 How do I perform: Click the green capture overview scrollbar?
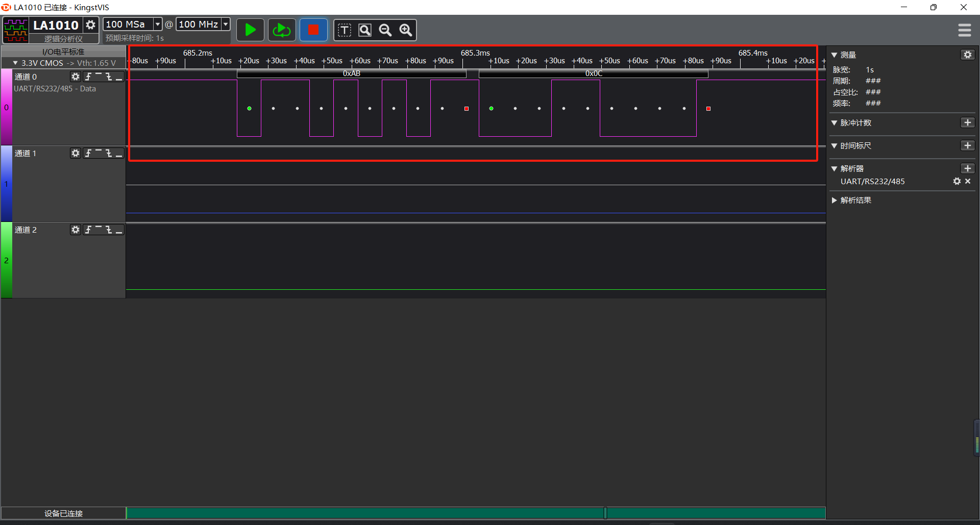pyautogui.click(x=476, y=513)
